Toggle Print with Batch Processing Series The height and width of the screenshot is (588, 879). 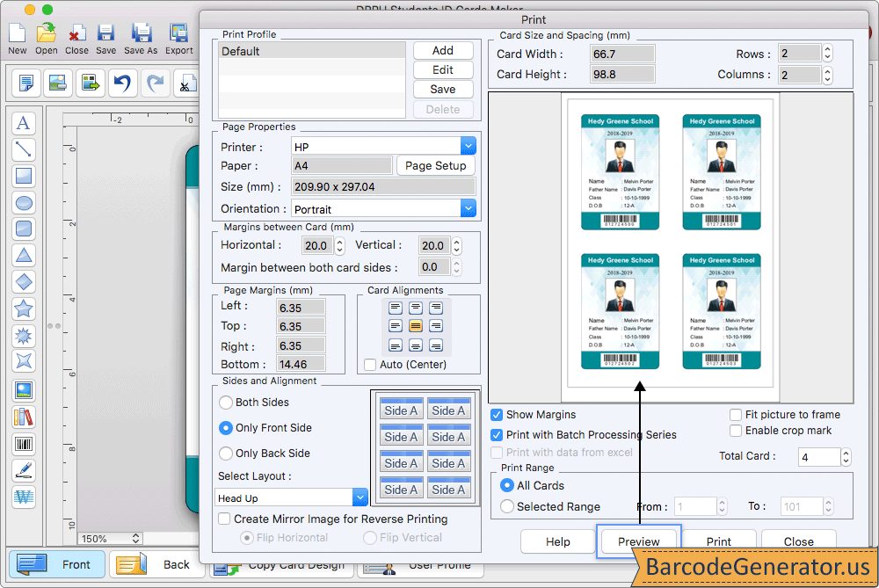(x=497, y=435)
